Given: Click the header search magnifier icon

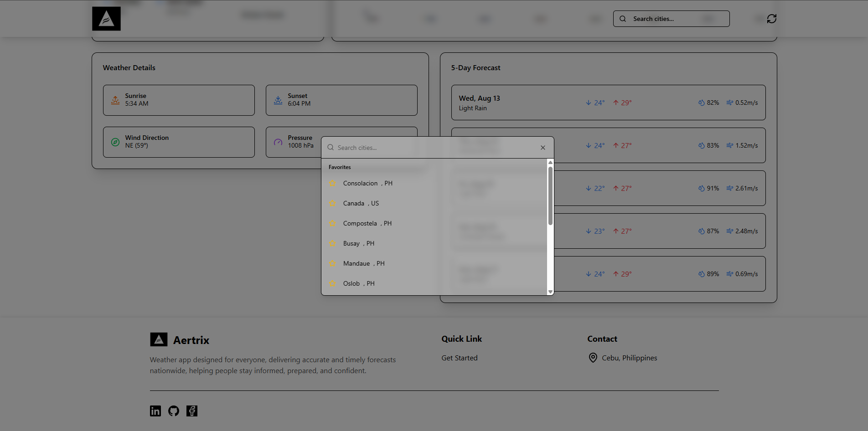Looking at the screenshot, I should pyautogui.click(x=623, y=19).
